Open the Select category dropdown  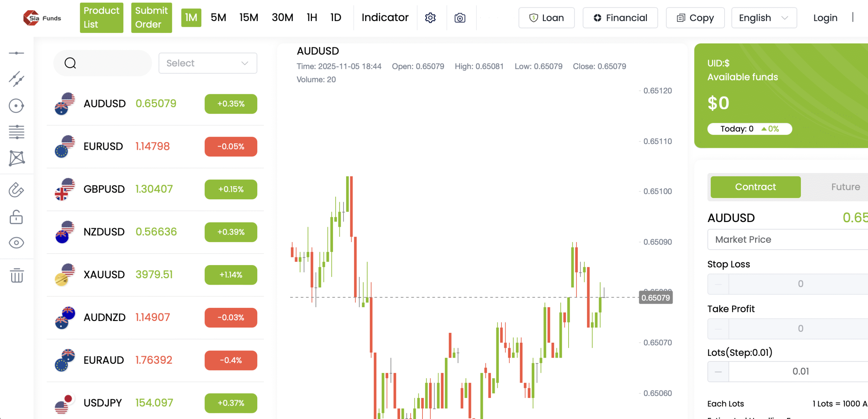tap(208, 63)
